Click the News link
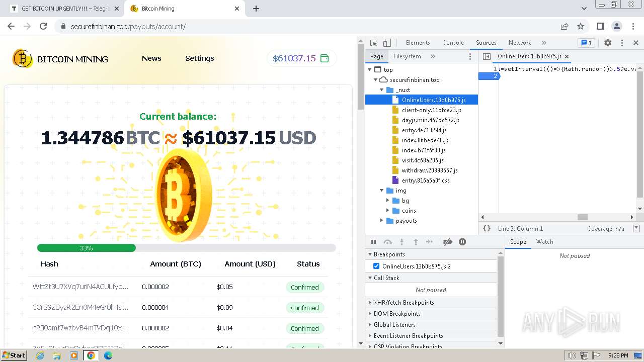This screenshot has width=644, height=362. (151, 58)
